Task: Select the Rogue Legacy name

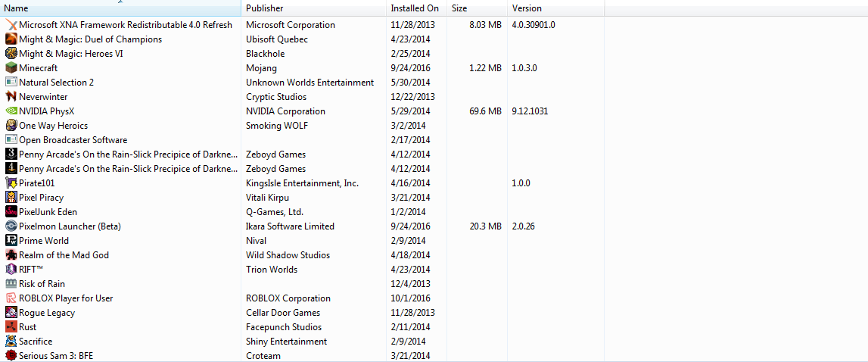Action: (x=47, y=313)
